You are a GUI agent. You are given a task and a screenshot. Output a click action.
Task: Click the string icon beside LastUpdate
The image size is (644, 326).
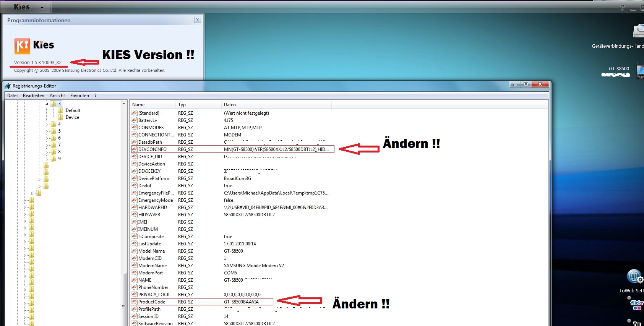(135, 244)
